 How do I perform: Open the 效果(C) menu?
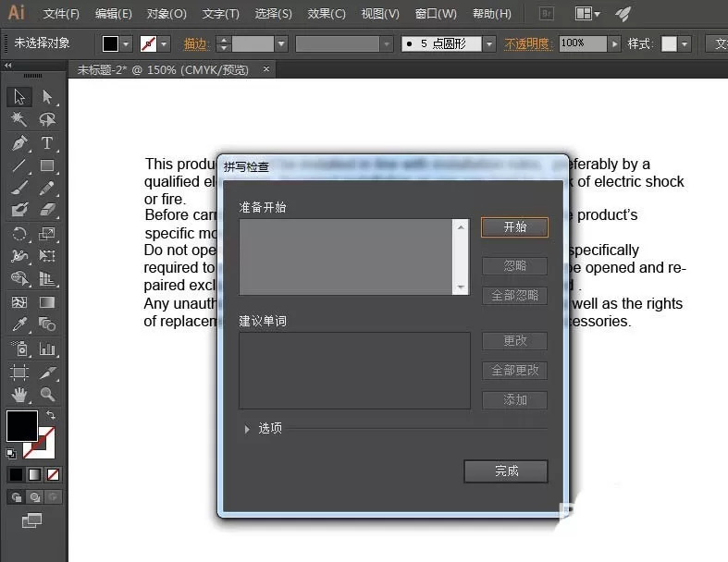click(x=327, y=14)
